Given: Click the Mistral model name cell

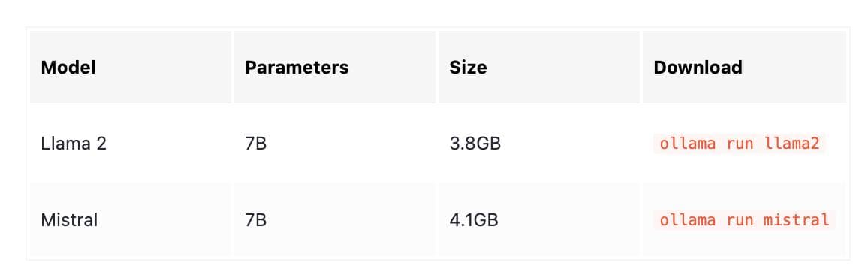Looking at the screenshot, I should (x=69, y=220).
